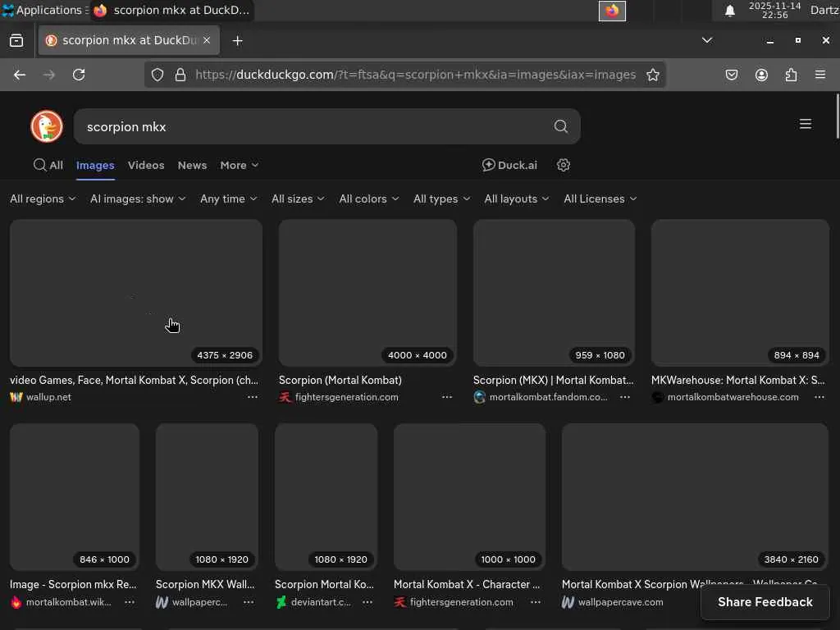The image size is (840, 630).
Task: Open Save to Pocket icon
Action: coord(732,75)
